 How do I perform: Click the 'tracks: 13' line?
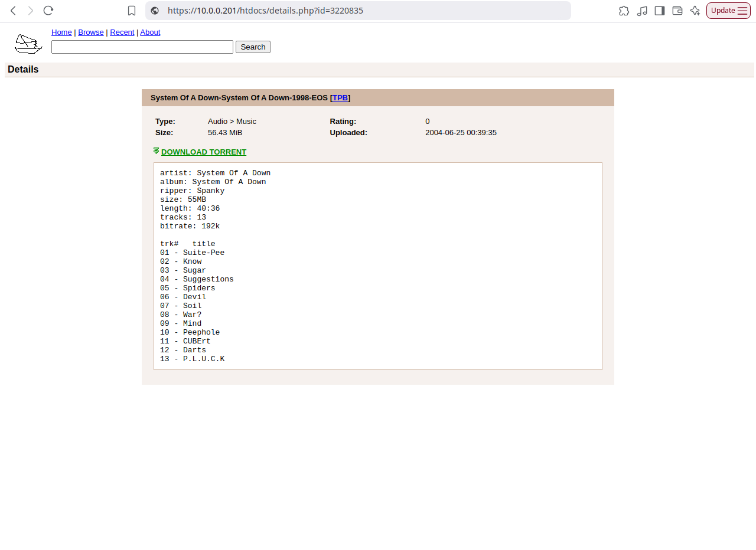pyautogui.click(x=183, y=217)
